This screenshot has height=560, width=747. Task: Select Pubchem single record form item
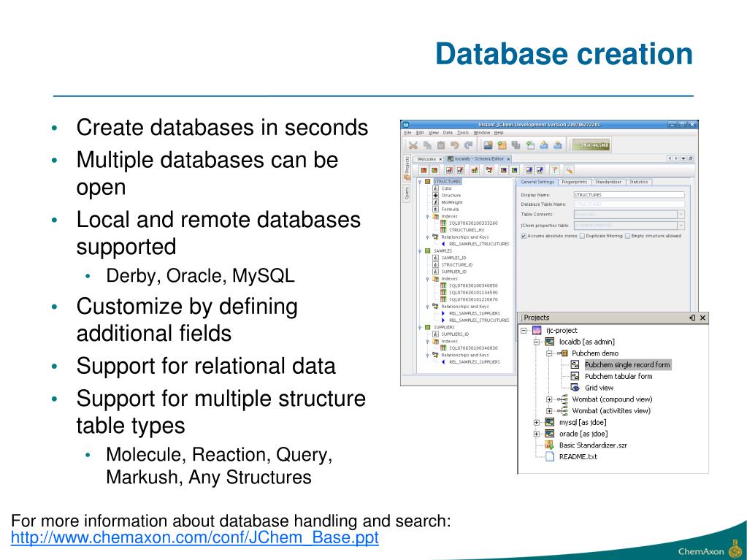pyautogui.click(x=627, y=365)
